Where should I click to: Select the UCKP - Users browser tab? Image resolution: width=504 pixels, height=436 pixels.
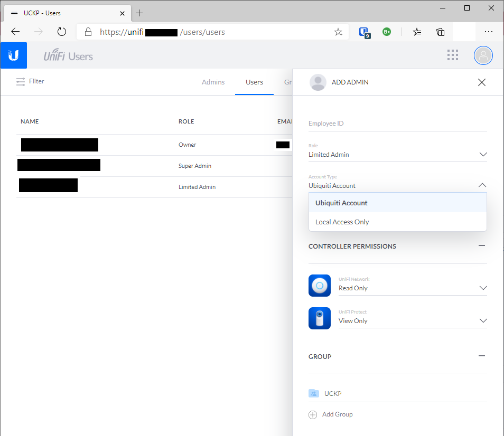point(68,14)
